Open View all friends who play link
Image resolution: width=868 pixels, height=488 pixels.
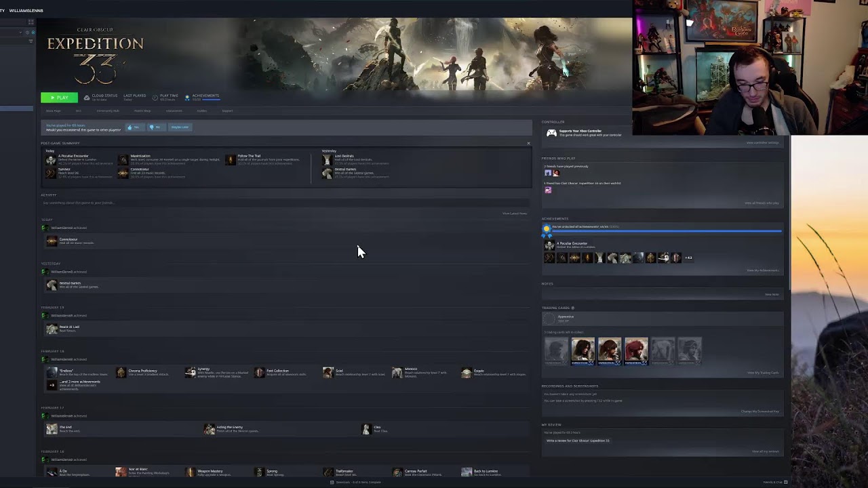[762, 203]
